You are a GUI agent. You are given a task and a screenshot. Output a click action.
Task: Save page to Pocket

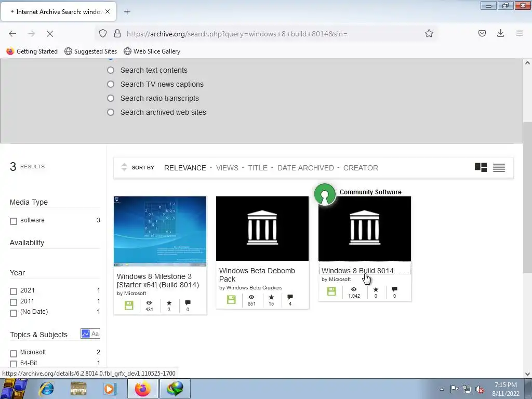[x=482, y=33]
